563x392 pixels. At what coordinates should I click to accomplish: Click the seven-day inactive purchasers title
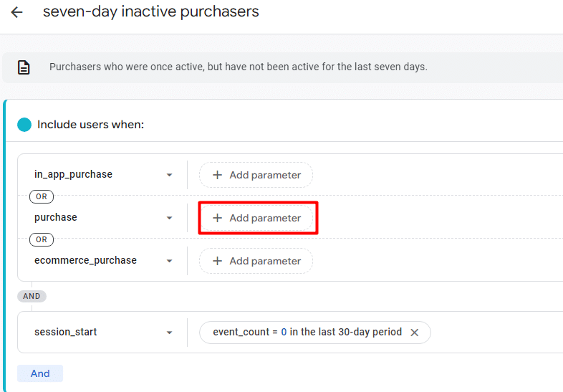(150, 12)
